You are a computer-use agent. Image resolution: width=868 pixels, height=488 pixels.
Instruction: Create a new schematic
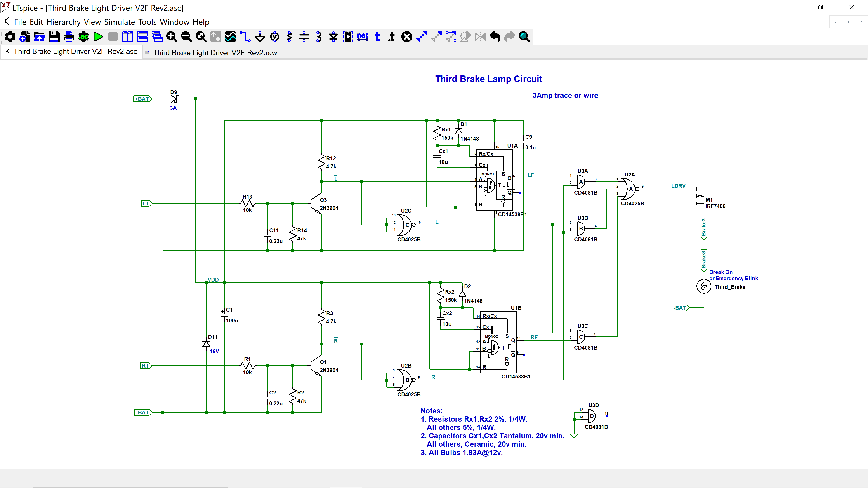tap(25, 37)
